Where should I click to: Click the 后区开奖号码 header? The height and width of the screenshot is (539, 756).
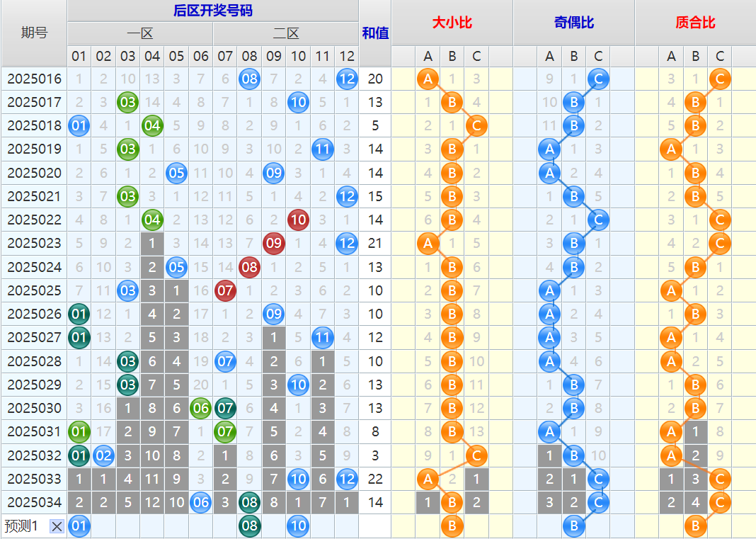[212, 11]
